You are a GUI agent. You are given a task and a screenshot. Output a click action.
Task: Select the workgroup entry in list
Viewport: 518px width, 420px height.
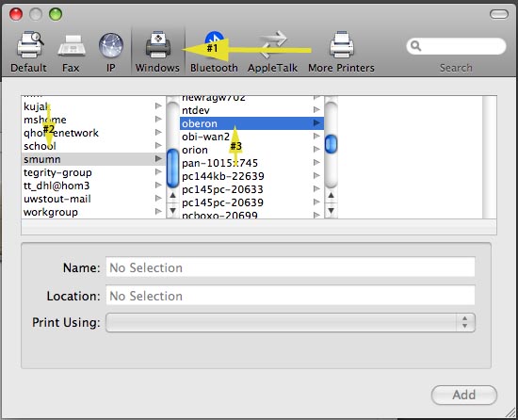51,212
